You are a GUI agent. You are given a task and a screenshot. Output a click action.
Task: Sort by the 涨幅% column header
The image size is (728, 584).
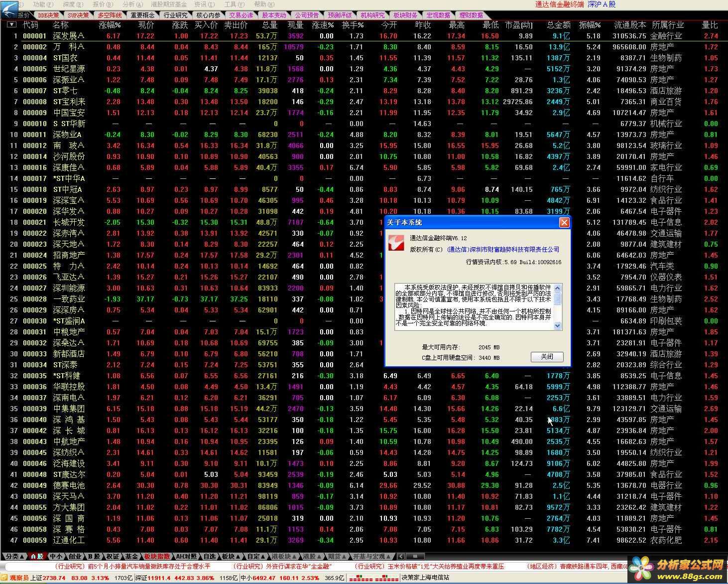(110, 24)
